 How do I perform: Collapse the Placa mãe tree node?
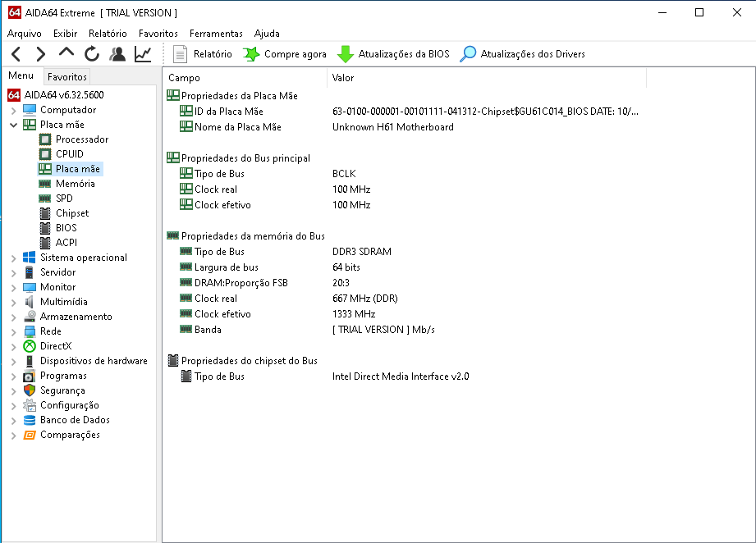click(13, 125)
